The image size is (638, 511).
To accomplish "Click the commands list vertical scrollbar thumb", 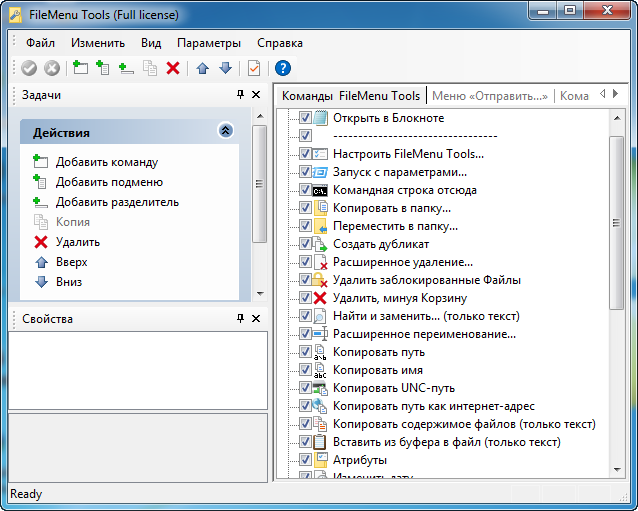I will [x=616, y=223].
